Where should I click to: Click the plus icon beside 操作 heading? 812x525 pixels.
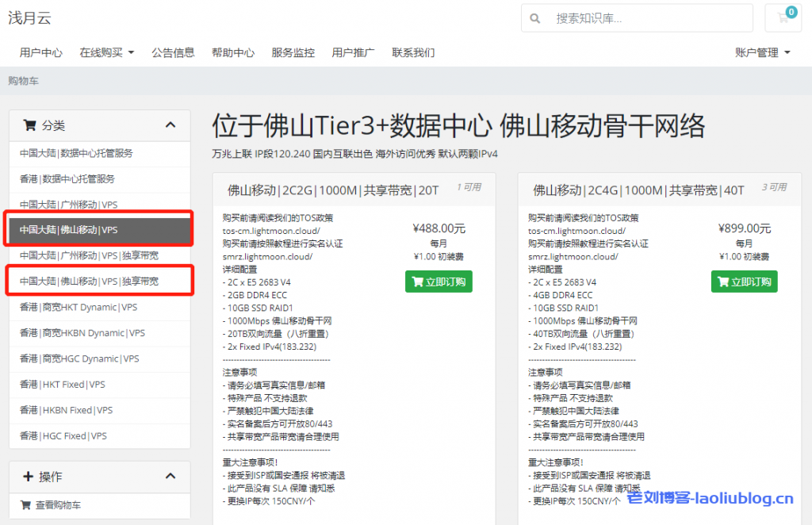coord(28,477)
